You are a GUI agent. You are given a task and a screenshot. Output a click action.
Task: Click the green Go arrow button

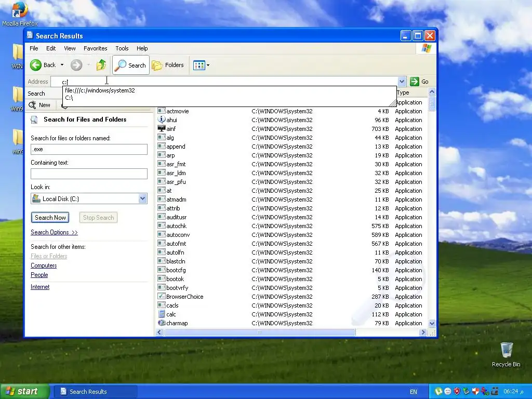click(414, 82)
